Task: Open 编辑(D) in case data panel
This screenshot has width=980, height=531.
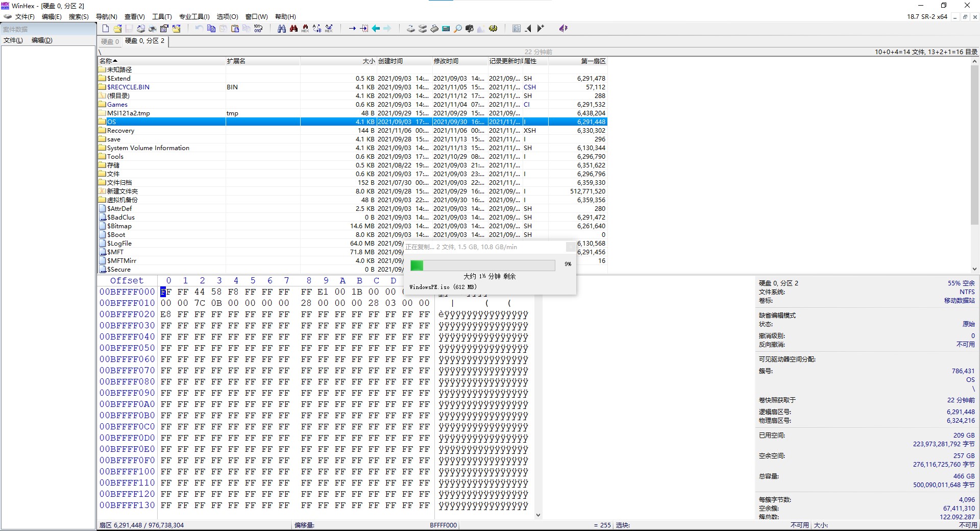Action: [x=42, y=40]
